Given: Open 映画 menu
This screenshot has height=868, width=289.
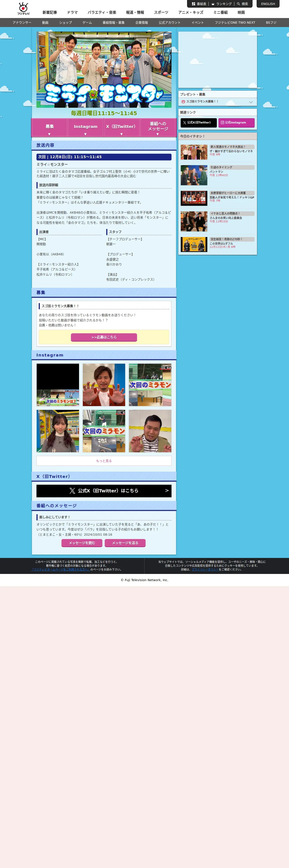Looking at the screenshot, I should (x=241, y=12).
